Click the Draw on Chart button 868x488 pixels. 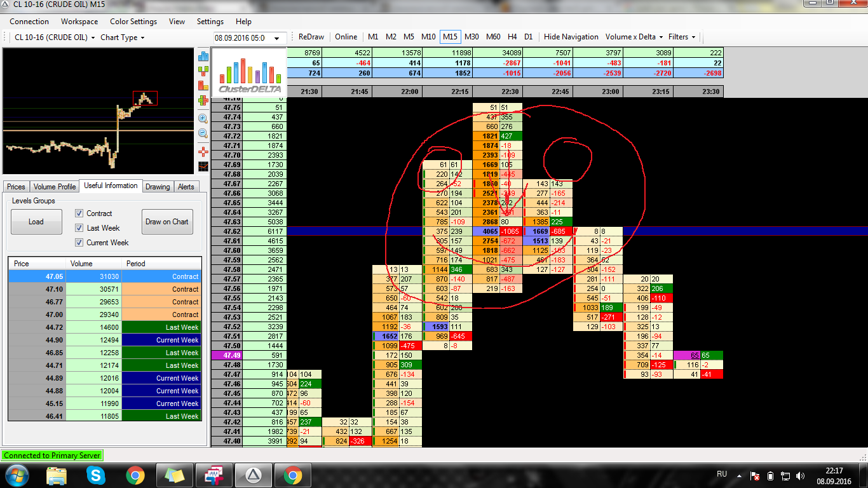[167, 222]
